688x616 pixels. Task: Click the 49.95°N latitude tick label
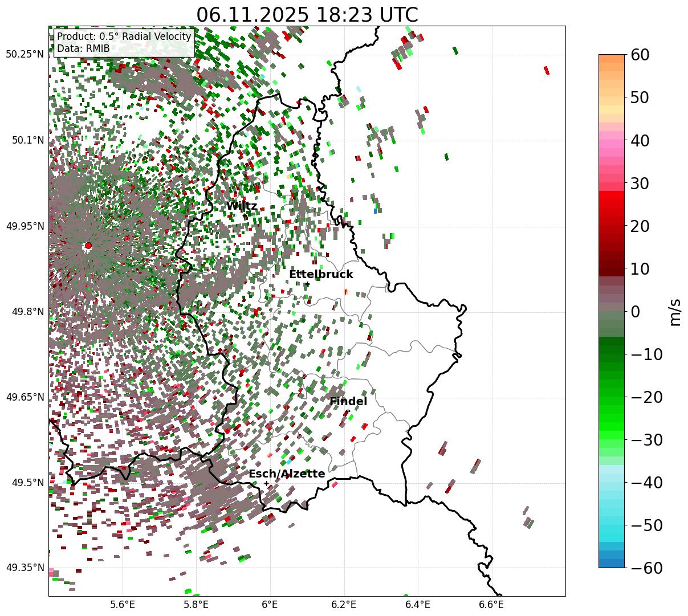coord(25,226)
